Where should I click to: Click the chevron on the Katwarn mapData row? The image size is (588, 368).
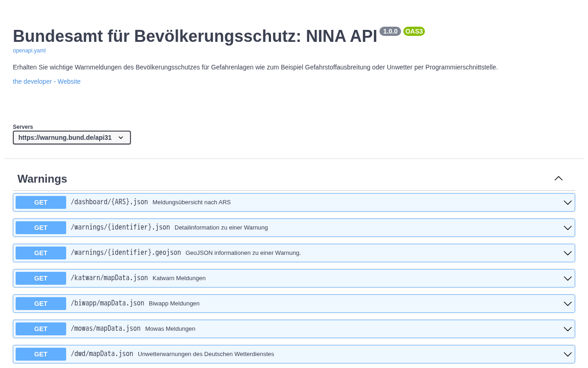(568, 278)
